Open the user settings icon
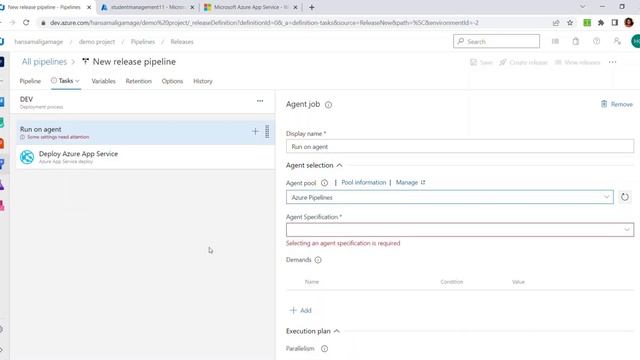Viewport: 640px width, 360px height. pos(617,41)
